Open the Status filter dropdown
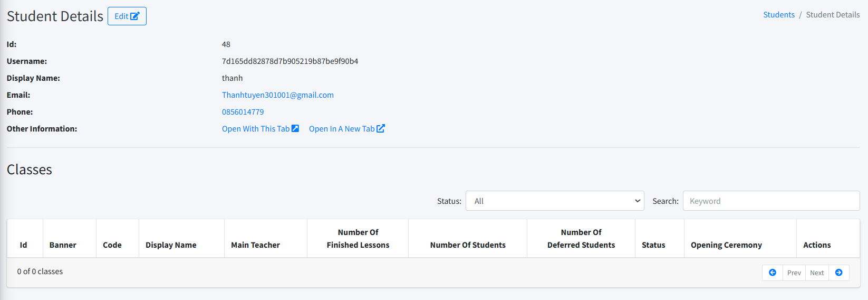The height and width of the screenshot is (300, 868). (x=555, y=201)
